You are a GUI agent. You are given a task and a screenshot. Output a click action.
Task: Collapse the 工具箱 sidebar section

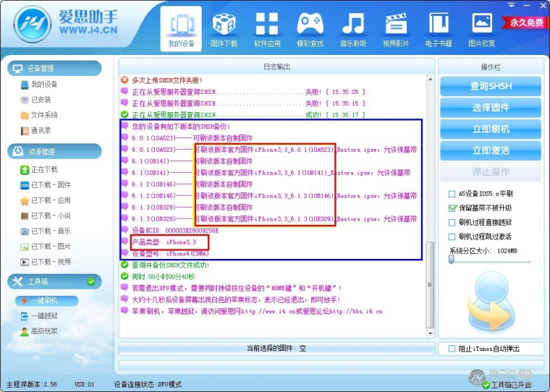coord(54,281)
